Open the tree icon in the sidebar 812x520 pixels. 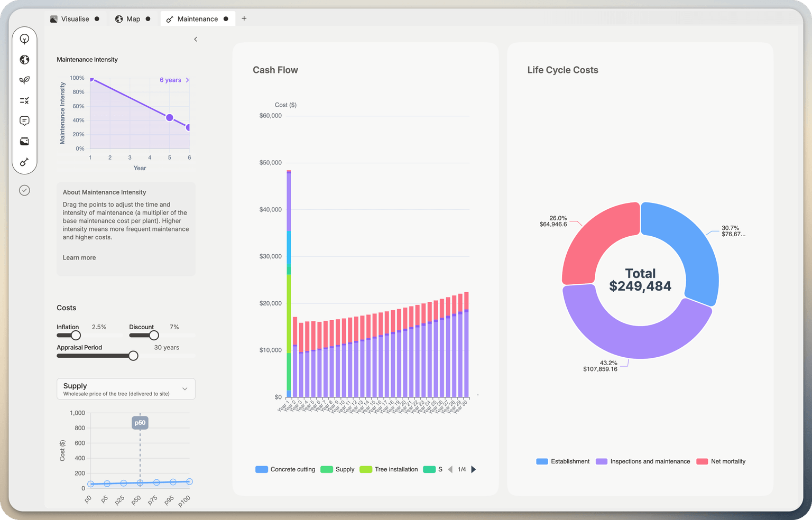(24, 39)
